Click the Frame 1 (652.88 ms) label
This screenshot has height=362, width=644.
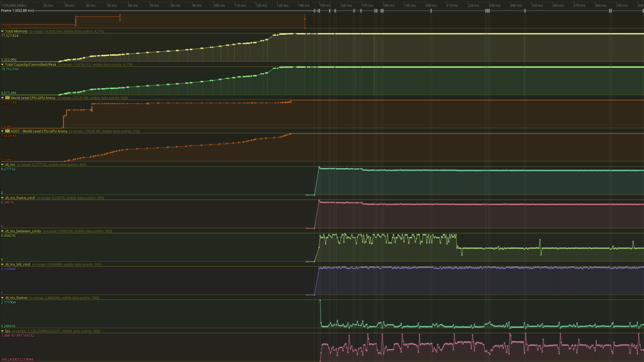(17, 11)
